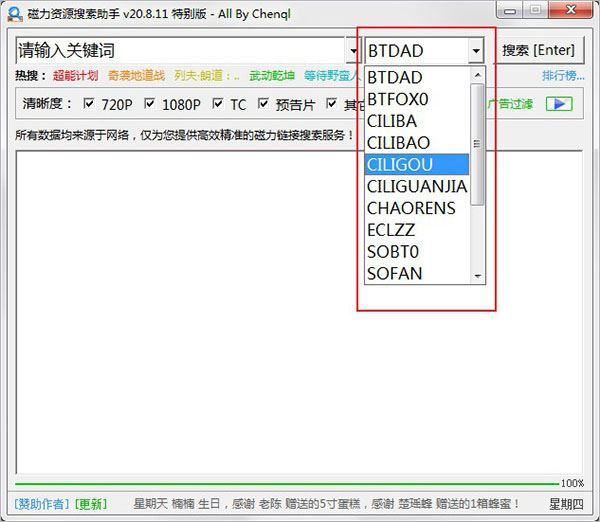Toggle the 720P clarity checkbox
600x522 pixels.
click(x=89, y=103)
